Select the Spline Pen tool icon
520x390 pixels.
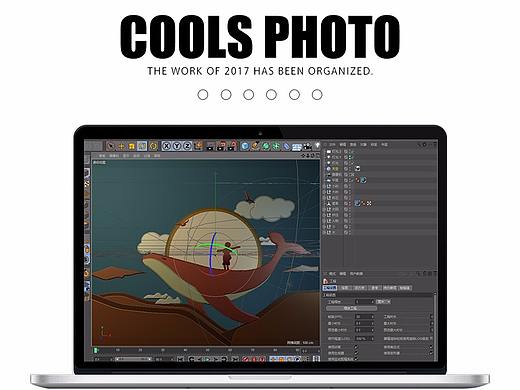pyautogui.click(x=256, y=146)
